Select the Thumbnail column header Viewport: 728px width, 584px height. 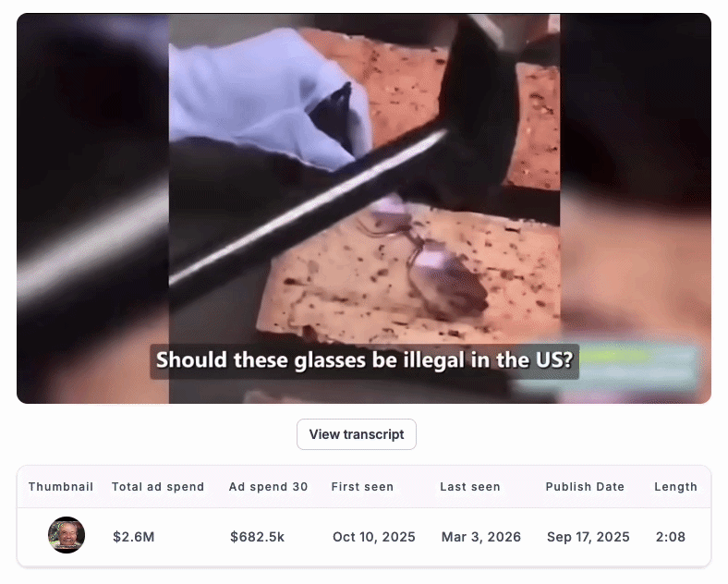click(61, 486)
